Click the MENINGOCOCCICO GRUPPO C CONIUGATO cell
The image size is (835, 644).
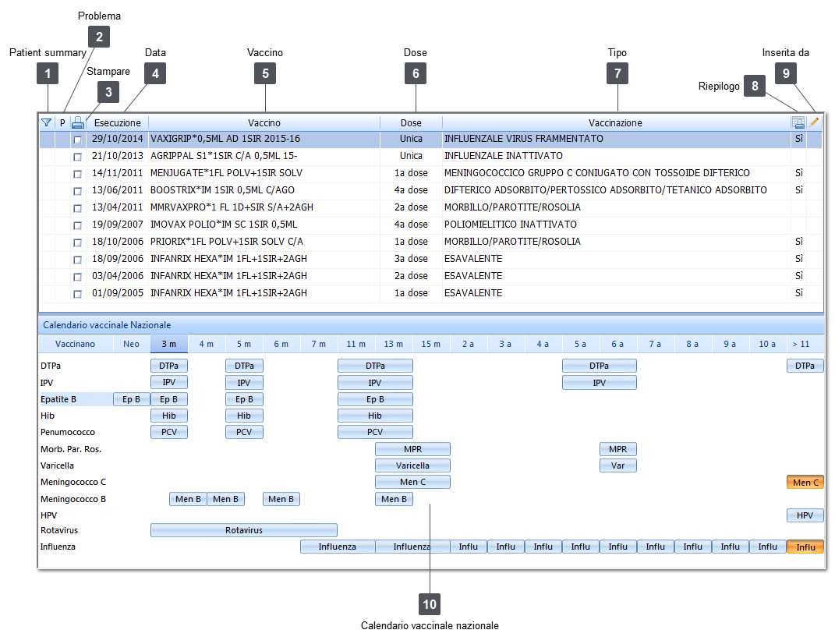pyautogui.click(x=597, y=173)
